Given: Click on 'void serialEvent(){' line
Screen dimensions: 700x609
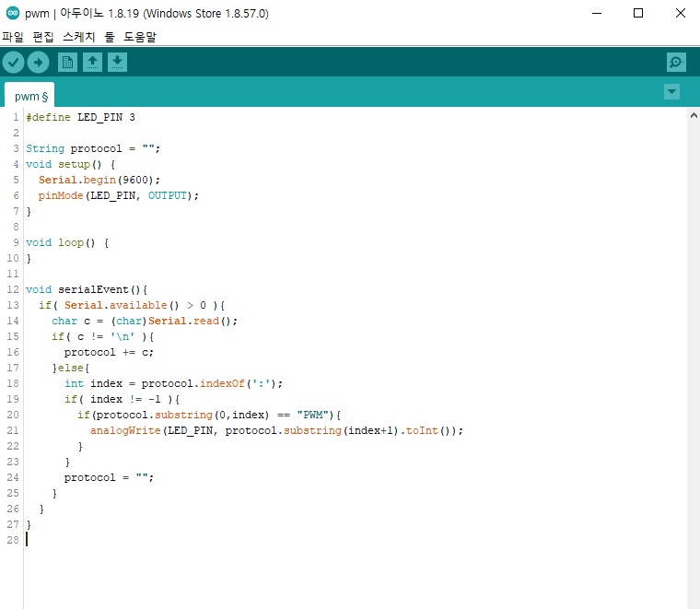Looking at the screenshot, I should tap(87, 289).
